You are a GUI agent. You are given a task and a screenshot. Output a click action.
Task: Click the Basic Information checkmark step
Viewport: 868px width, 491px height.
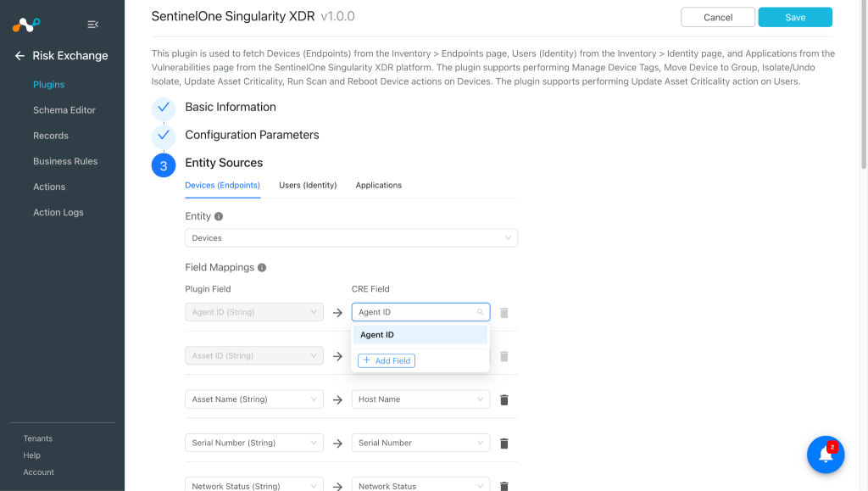[164, 108]
